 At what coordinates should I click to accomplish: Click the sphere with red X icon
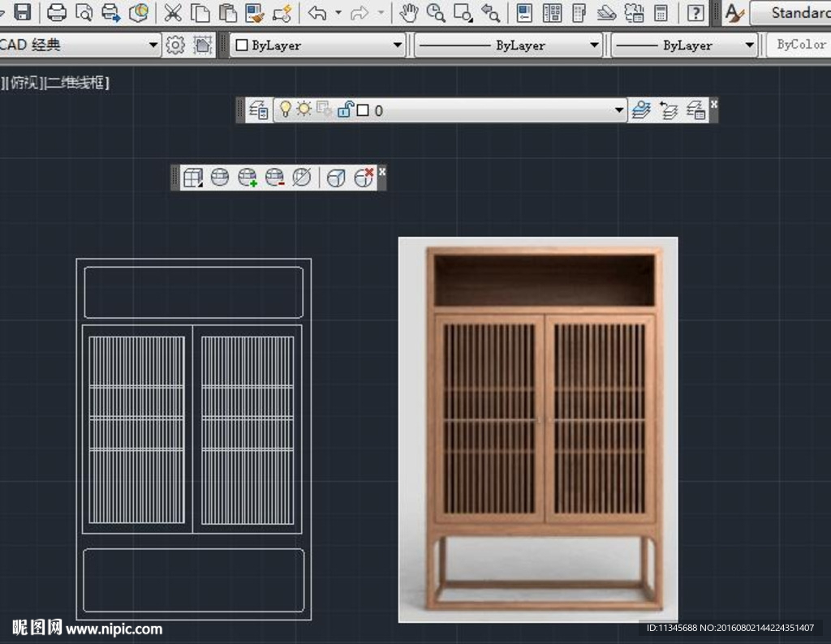(364, 178)
